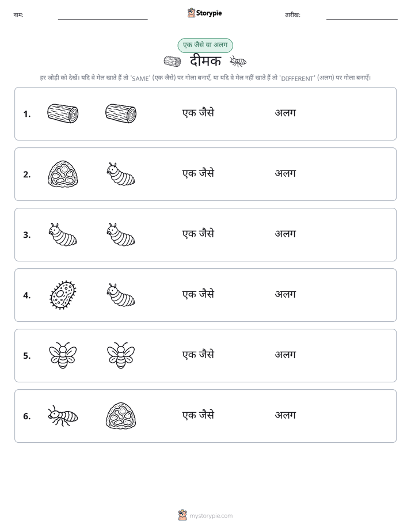Click the termite insect picture in row 6

[x=63, y=416]
